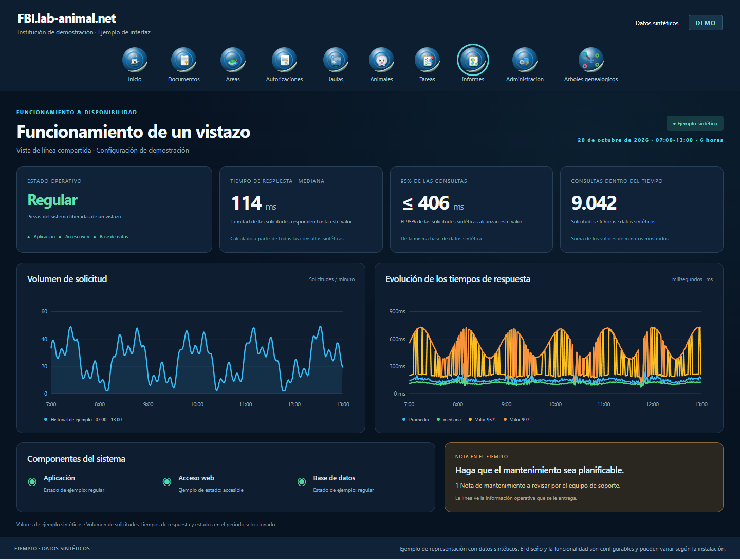Click the date range 20 de octubre 2026
The image size is (740, 560).
tap(650, 140)
